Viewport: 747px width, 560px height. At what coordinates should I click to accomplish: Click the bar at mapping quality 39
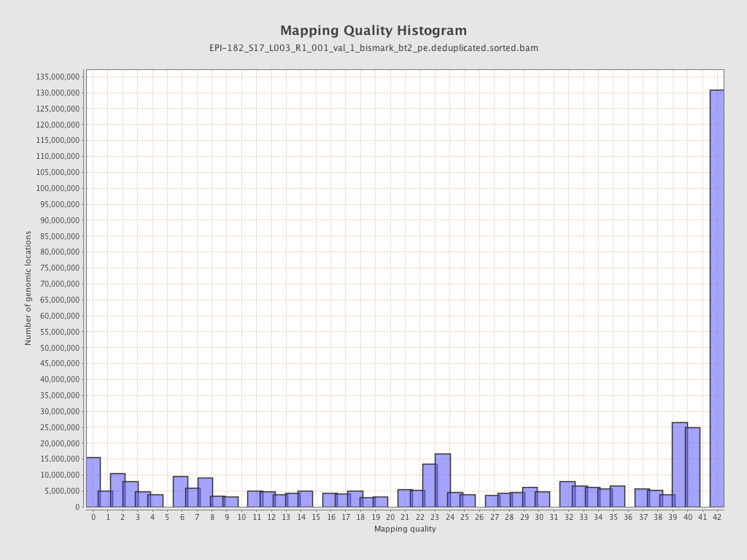[x=680, y=464]
